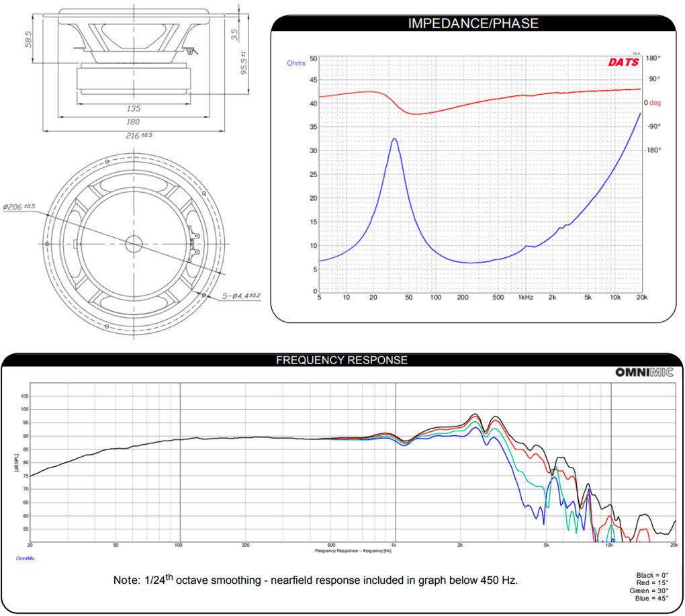Click the 'Green = 30°' legend entry
The height and width of the screenshot is (616, 685).
[x=649, y=590]
